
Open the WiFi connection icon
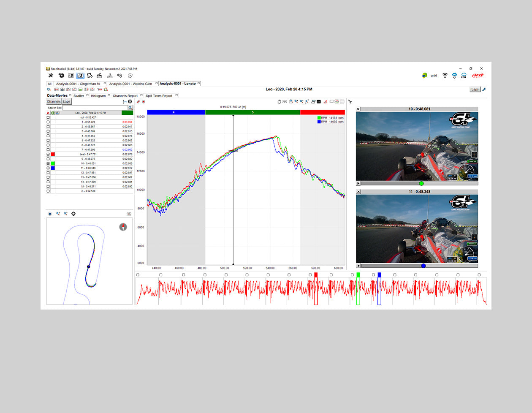[445, 76]
